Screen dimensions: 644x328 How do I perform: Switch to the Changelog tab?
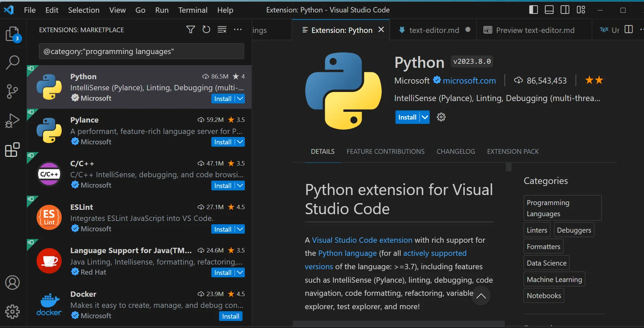pyautogui.click(x=455, y=151)
